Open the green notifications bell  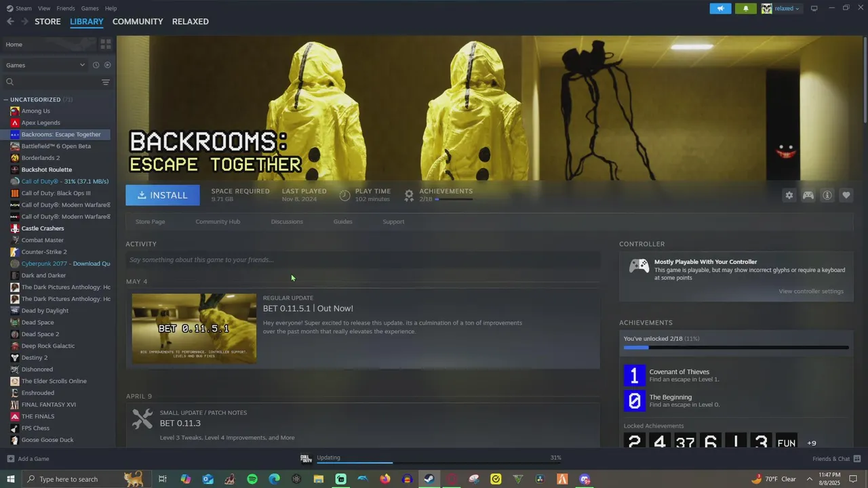click(746, 8)
